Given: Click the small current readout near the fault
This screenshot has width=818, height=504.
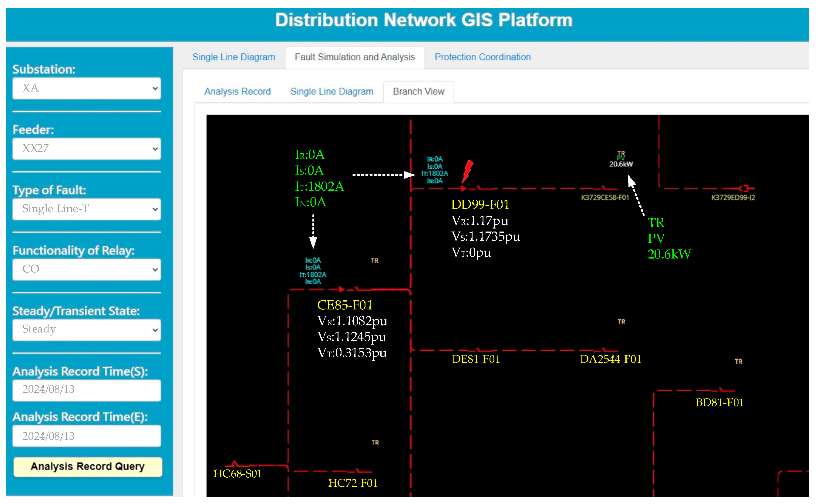Looking at the screenshot, I should coord(435,170).
